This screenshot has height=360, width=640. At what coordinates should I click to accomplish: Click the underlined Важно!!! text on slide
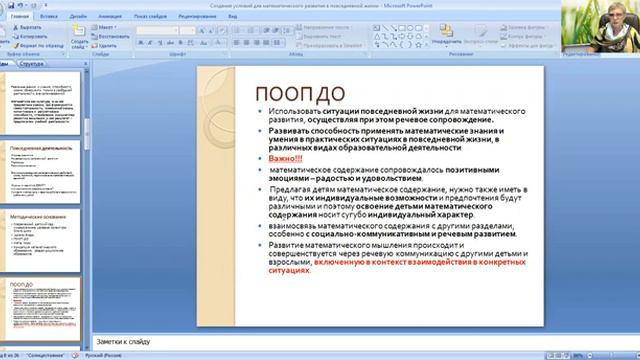(285, 159)
